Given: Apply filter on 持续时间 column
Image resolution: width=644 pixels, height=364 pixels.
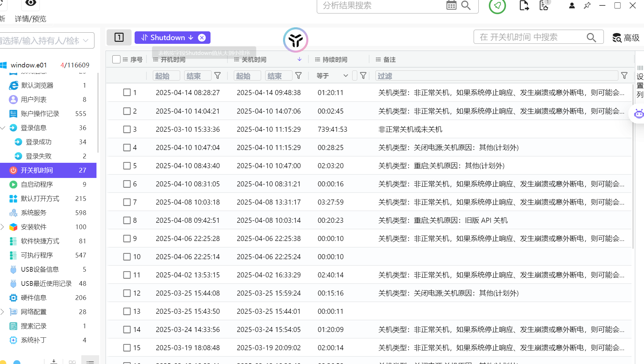Looking at the screenshot, I should pos(363,76).
